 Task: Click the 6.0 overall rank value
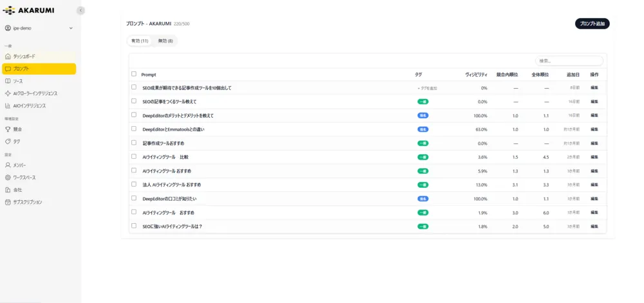pyautogui.click(x=546, y=213)
